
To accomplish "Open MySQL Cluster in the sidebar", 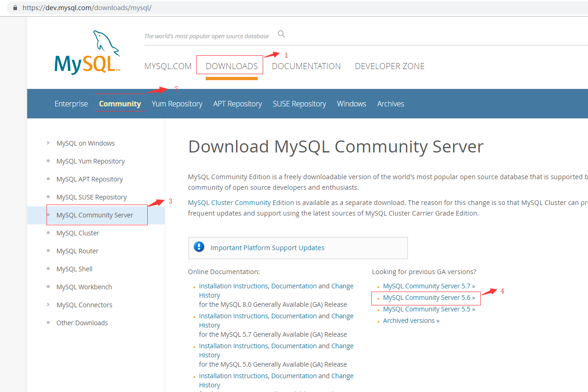I will click(x=78, y=233).
